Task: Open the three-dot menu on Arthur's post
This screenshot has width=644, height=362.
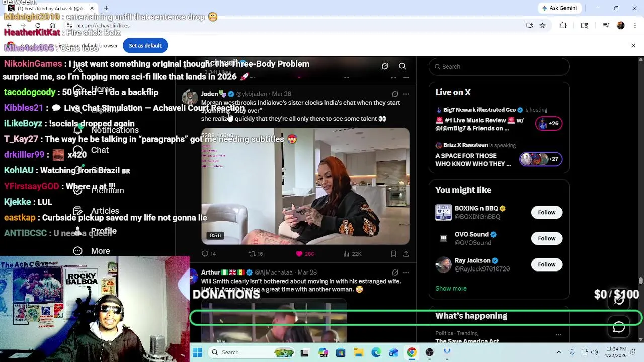Action: [406, 272]
